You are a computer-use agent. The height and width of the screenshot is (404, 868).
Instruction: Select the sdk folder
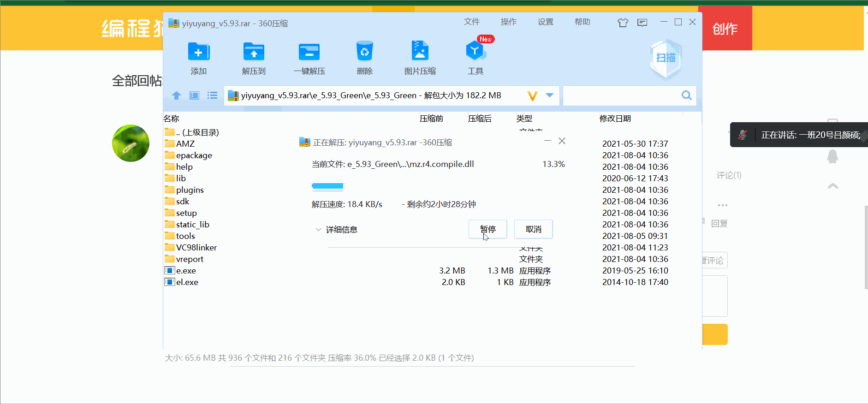(x=177, y=201)
